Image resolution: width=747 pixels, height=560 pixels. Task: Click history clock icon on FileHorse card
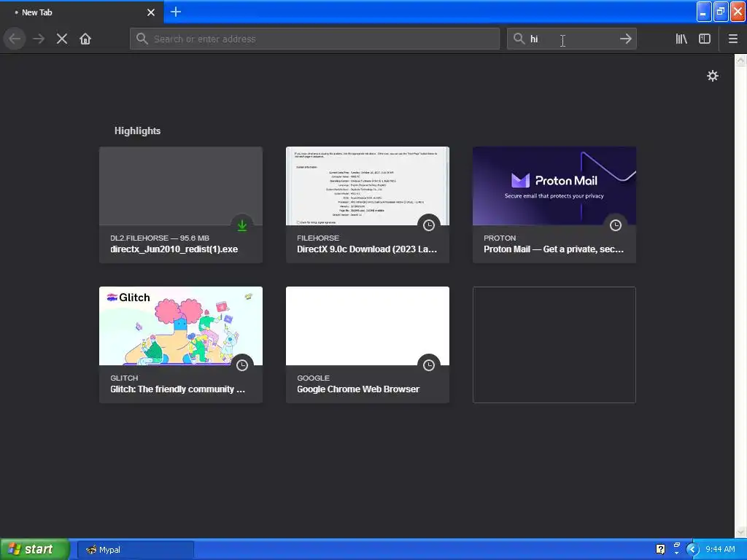[429, 225]
